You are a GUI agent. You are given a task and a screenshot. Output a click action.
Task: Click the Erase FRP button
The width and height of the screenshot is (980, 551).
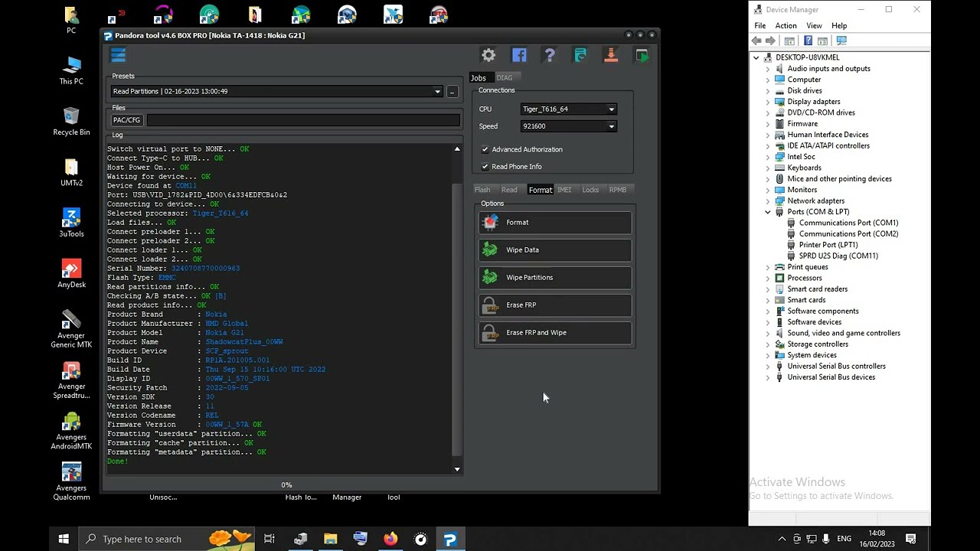point(555,305)
